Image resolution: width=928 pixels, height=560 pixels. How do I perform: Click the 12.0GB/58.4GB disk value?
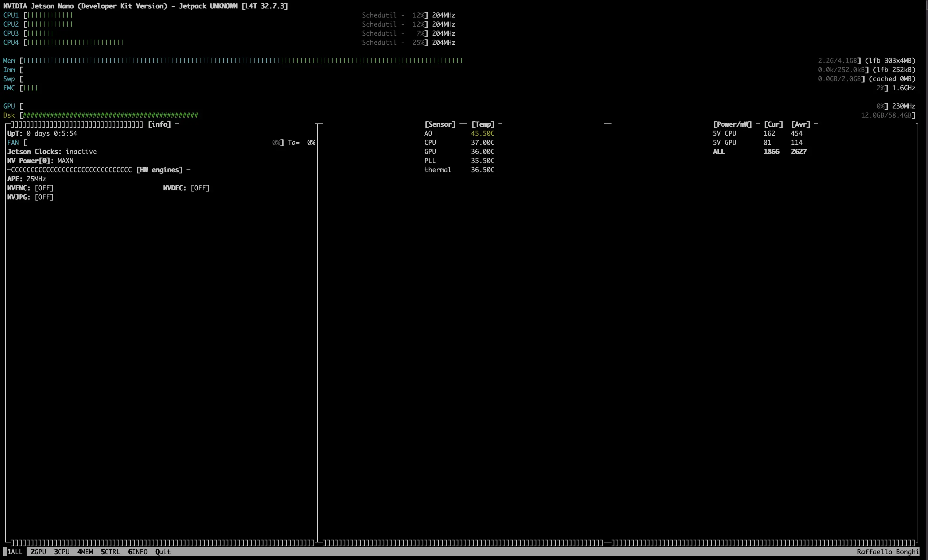pyautogui.click(x=886, y=115)
